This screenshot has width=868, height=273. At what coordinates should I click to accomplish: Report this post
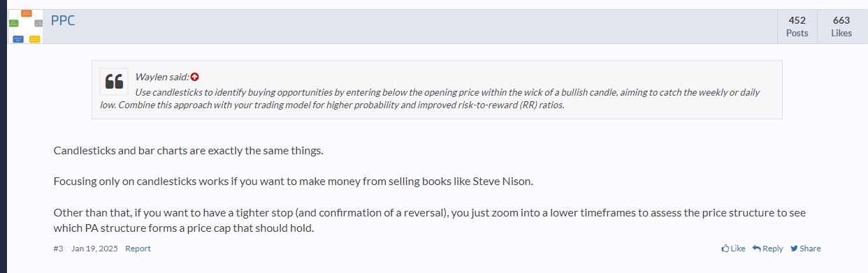(138, 249)
